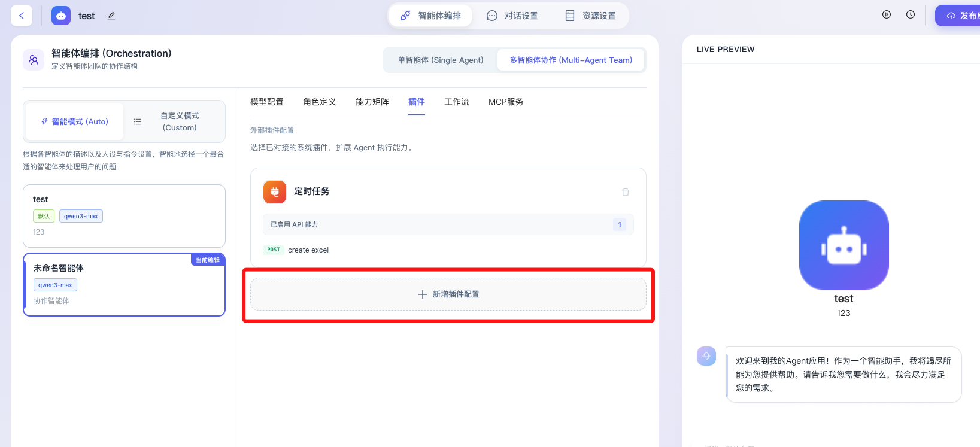Open the 资源设置 tab

point(591,16)
